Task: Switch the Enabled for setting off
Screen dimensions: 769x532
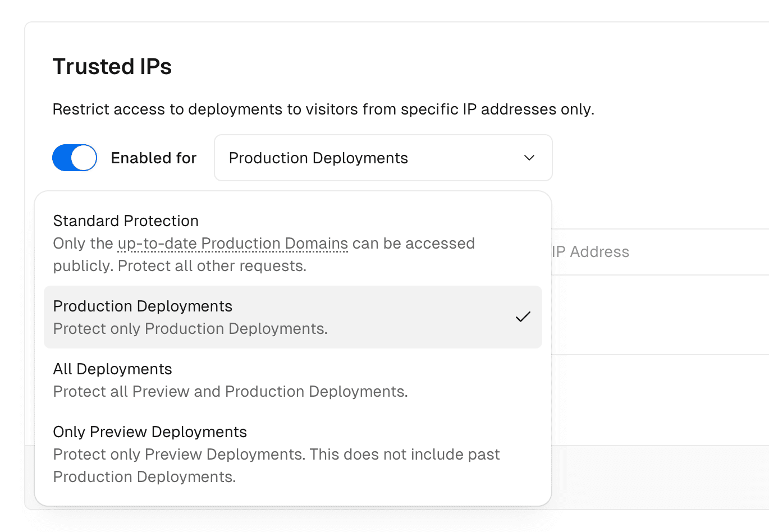Action: pyautogui.click(x=75, y=158)
